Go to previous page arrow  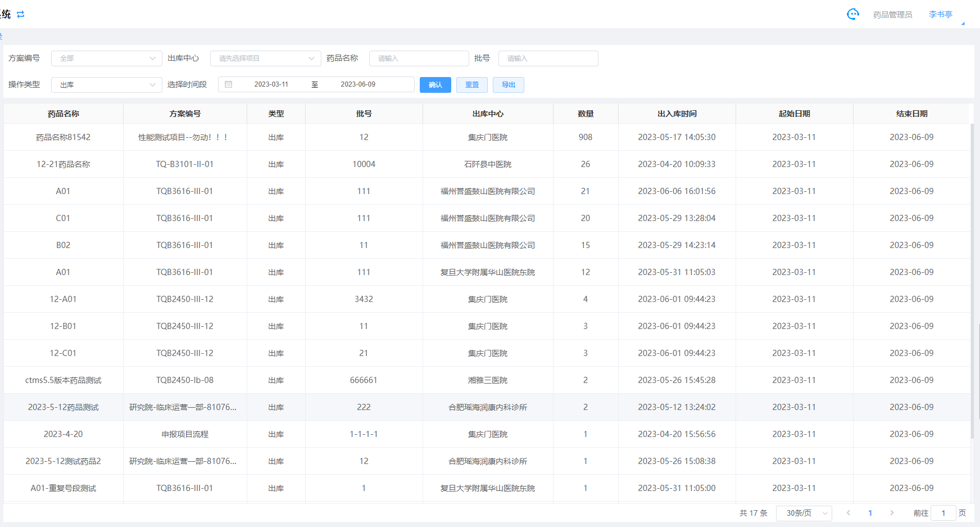coord(849,513)
